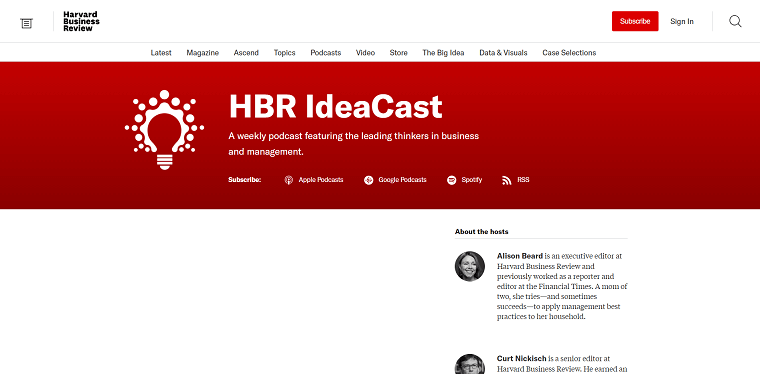The width and height of the screenshot is (760, 374).
Task: Click the HBR IdeaCast title heading
Action: coord(335,106)
